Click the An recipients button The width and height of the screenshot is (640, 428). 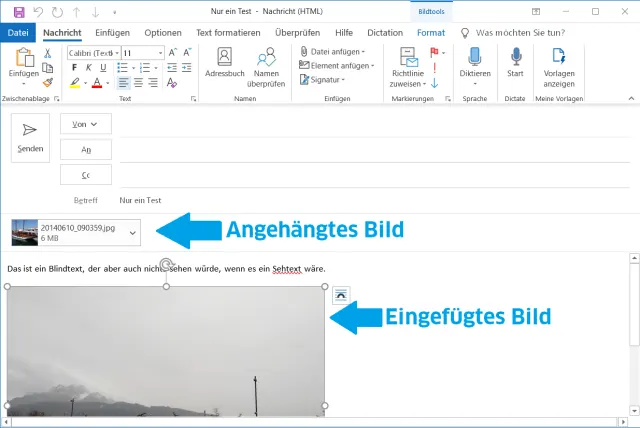(86, 149)
